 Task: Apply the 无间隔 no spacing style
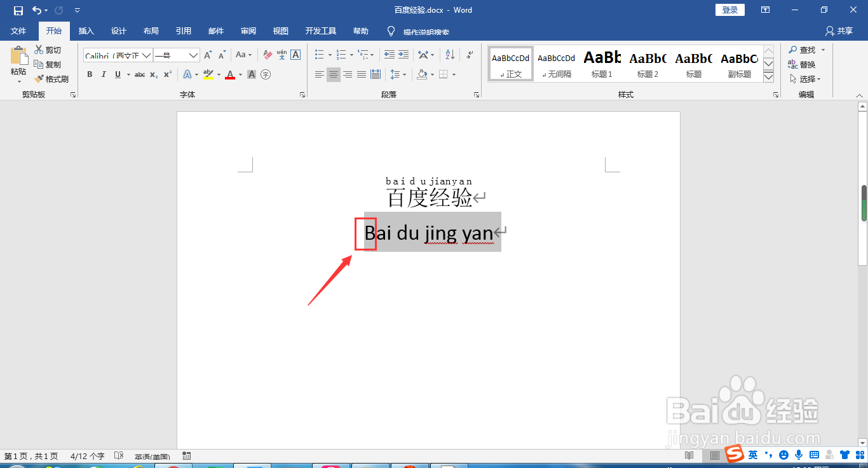pos(556,64)
